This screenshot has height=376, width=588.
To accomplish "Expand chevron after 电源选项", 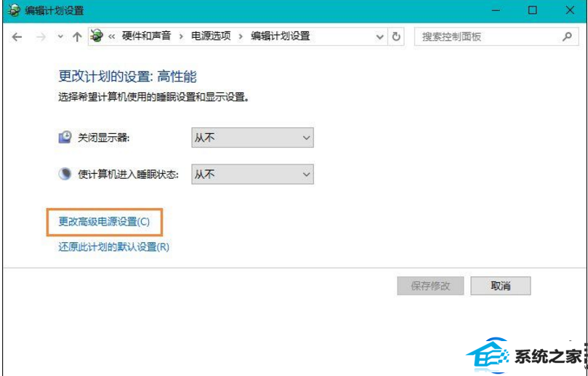I will (x=241, y=36).
